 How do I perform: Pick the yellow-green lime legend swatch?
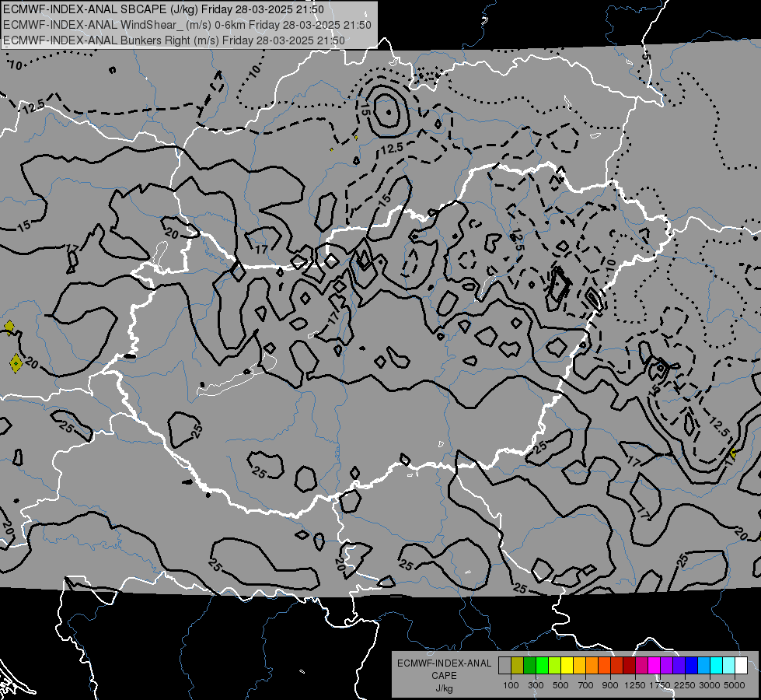click(x=554, y=666)
